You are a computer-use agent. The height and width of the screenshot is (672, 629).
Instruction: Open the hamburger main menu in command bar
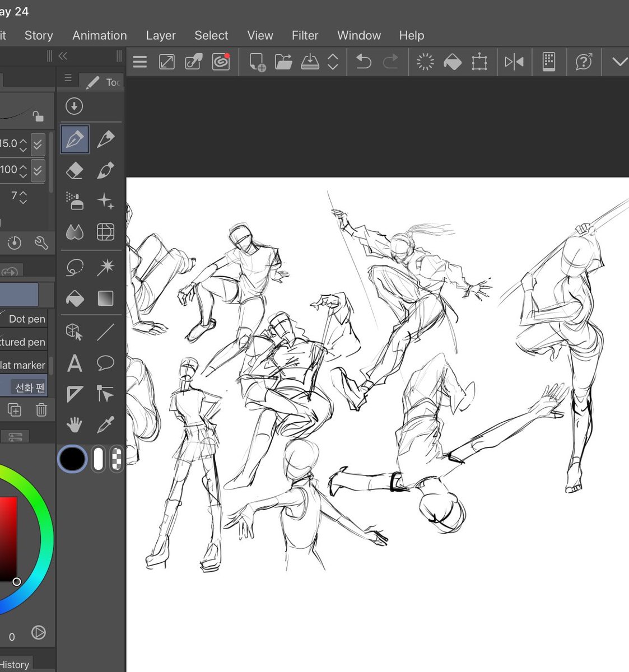(x=140, y=62)
